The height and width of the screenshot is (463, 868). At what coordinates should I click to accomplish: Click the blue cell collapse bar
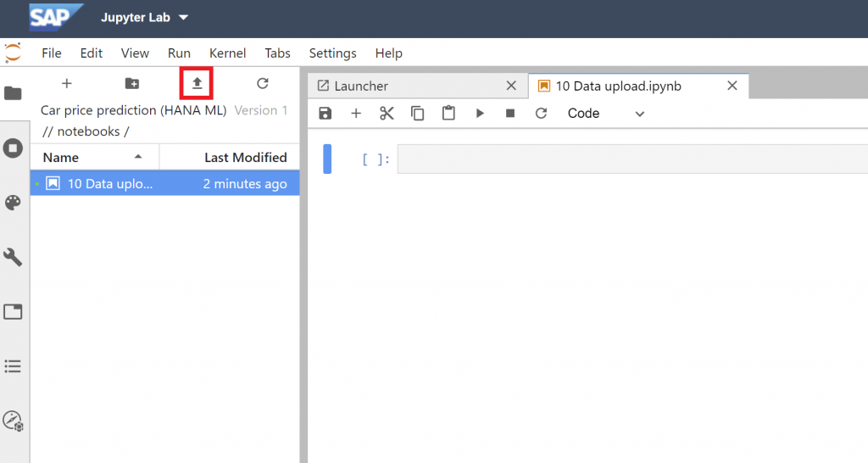click(327, 159)
